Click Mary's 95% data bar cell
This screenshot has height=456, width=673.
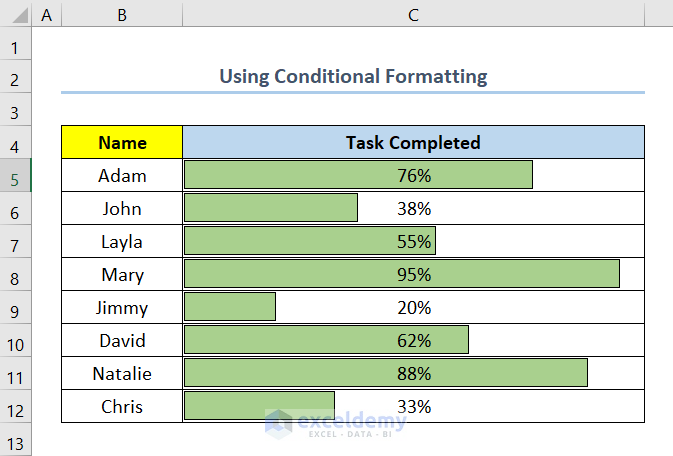coord(413,274)
